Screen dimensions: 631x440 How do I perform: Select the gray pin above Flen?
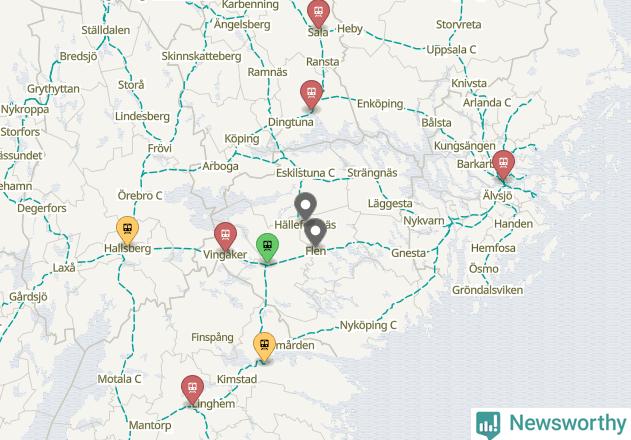pos(316,232)
